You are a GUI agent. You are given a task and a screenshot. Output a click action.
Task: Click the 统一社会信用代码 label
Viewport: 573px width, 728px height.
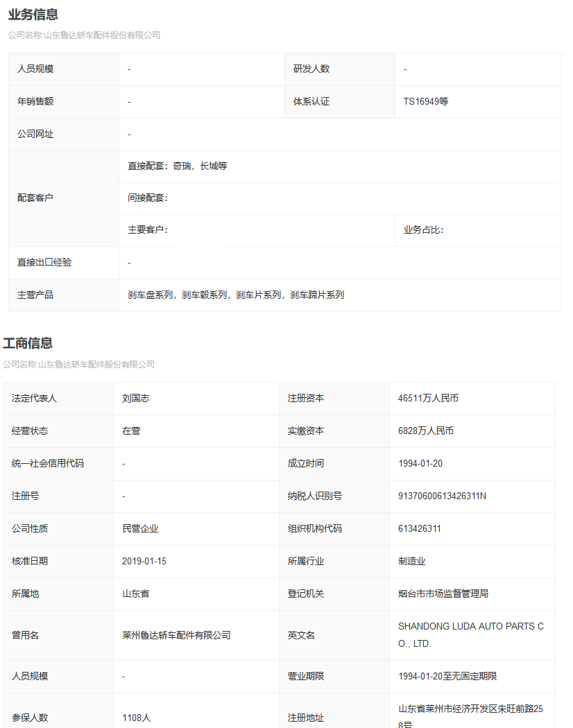[x=48, y=463]
